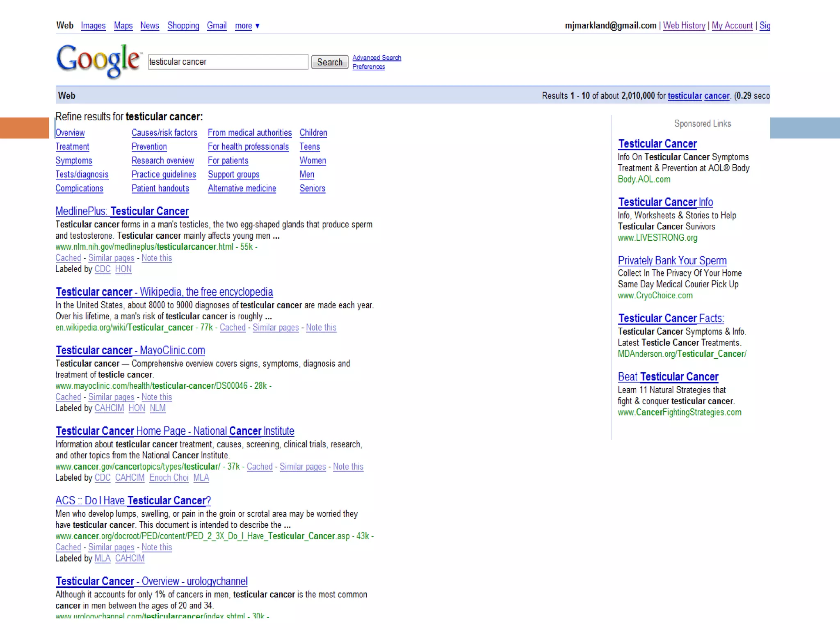Open Web History link

coord(684,26)
